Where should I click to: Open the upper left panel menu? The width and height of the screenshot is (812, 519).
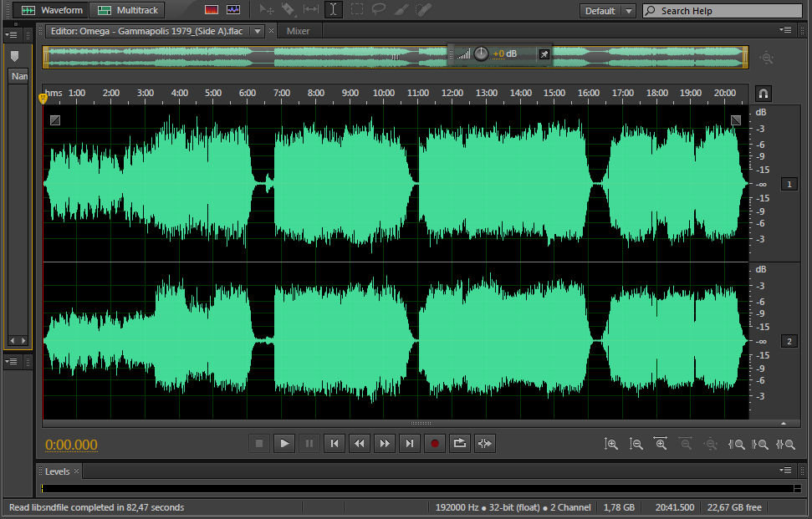(x=11, y=34)
